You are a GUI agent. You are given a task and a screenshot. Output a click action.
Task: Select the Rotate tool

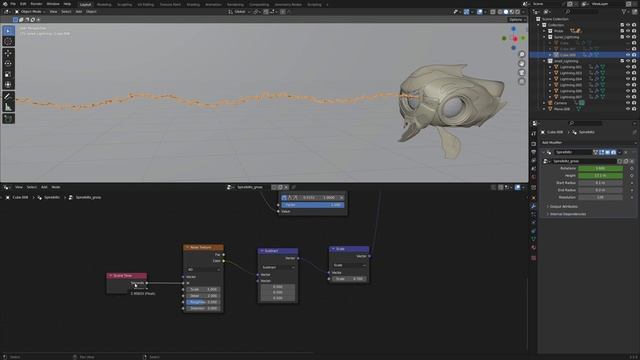(x=8, y=64)
